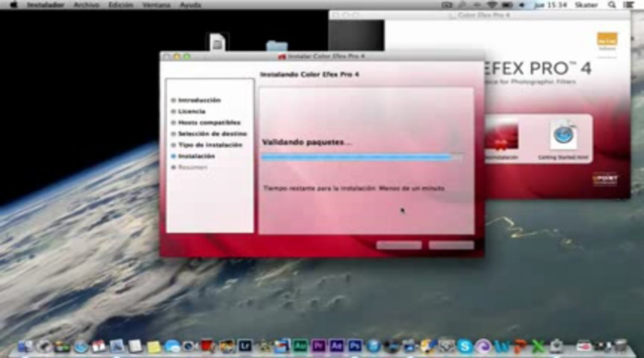Click the Licencia step in sidebar
This screenshot has height=358, width=644.
[191, 111]
